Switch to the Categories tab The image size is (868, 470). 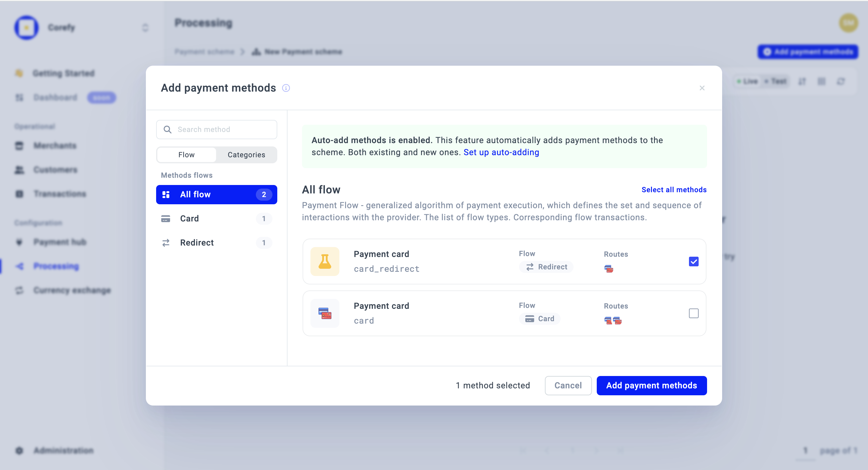point(246,155)
